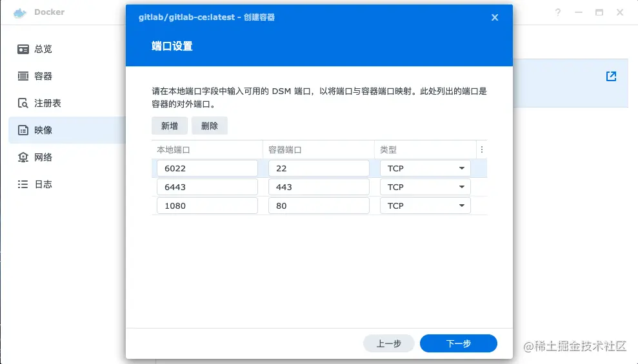The height and width of the screenshot is (364, 638).
Task: Click the 类型 column header
Action: click(x=425, y=150)
